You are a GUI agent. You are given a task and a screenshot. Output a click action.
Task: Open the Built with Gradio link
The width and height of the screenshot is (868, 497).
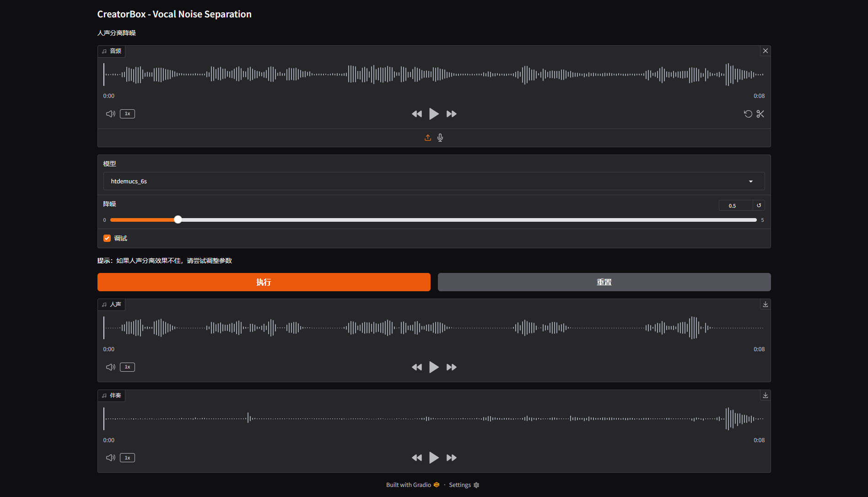point(413,485)
